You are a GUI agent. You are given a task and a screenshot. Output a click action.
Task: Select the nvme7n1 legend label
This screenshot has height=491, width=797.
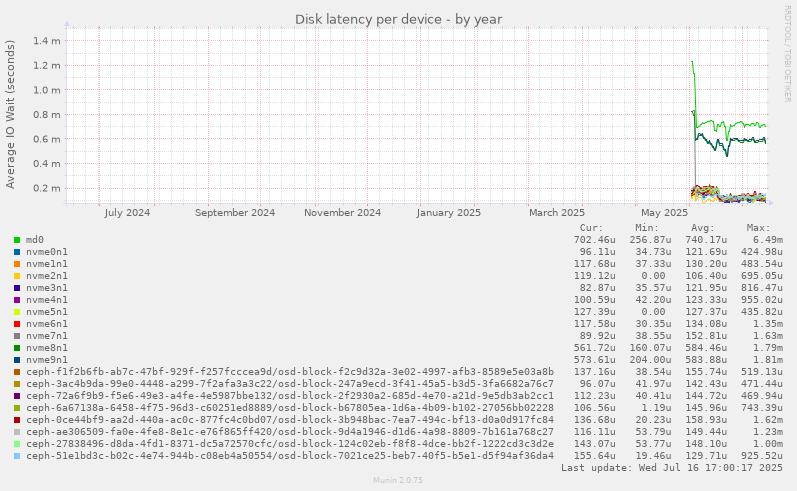(47, 336)
